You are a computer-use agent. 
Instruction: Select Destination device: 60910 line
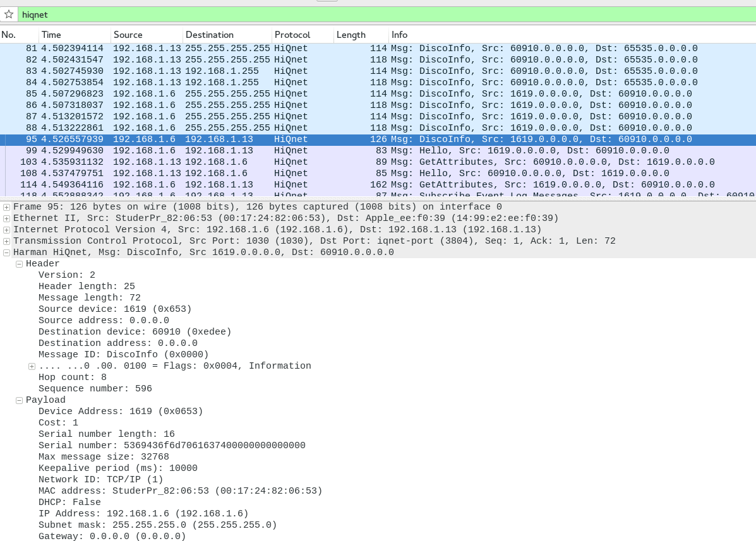[135, 332]
